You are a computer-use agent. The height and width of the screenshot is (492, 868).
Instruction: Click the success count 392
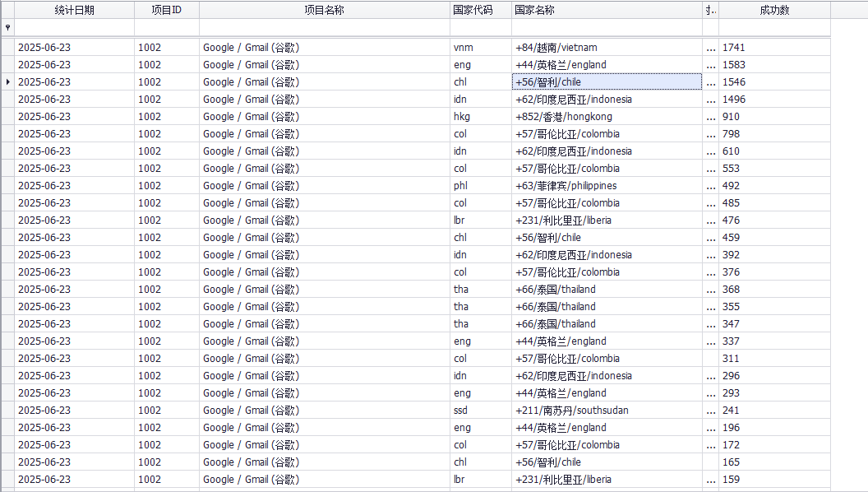(x=774, y=255)
